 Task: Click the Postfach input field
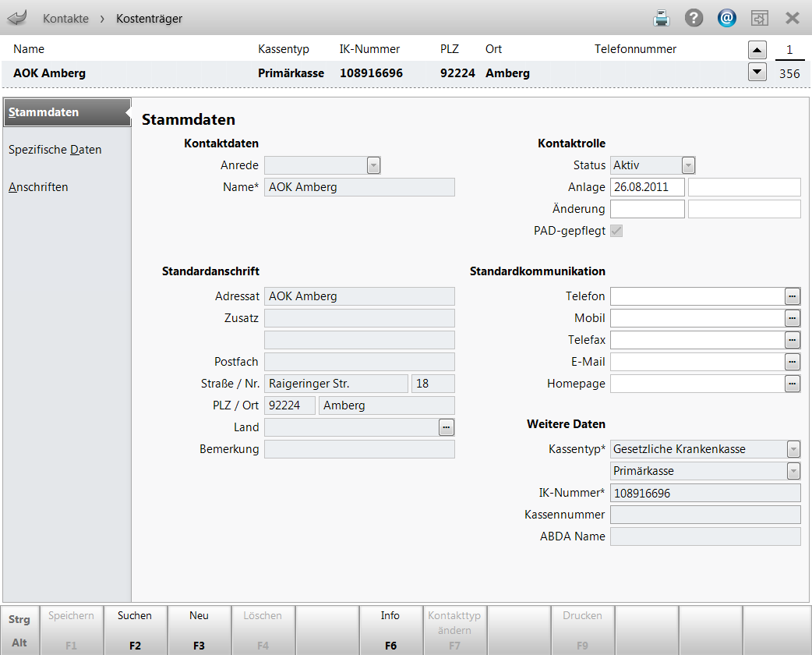point(359,362)
